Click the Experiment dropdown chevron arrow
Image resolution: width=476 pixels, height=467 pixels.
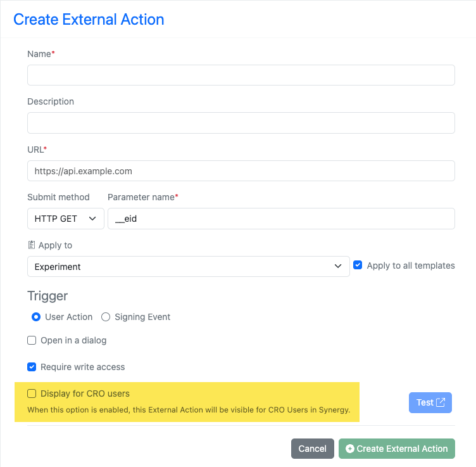(338, 266)
